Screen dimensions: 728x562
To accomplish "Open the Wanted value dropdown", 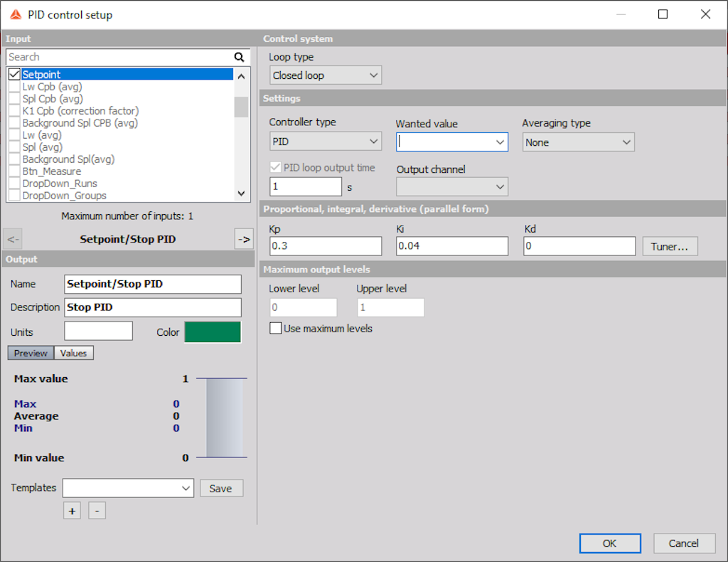I will [451, 142].
